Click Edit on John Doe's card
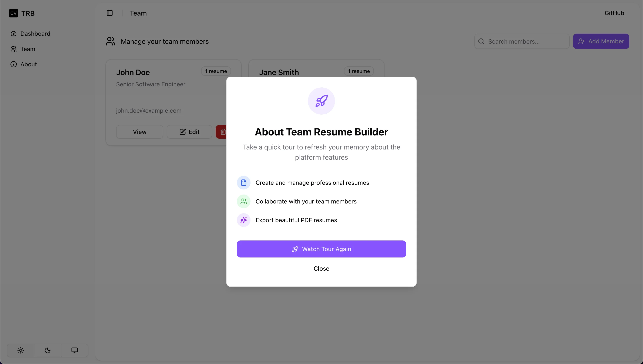643x364 pixels. (x=189, y=132)
